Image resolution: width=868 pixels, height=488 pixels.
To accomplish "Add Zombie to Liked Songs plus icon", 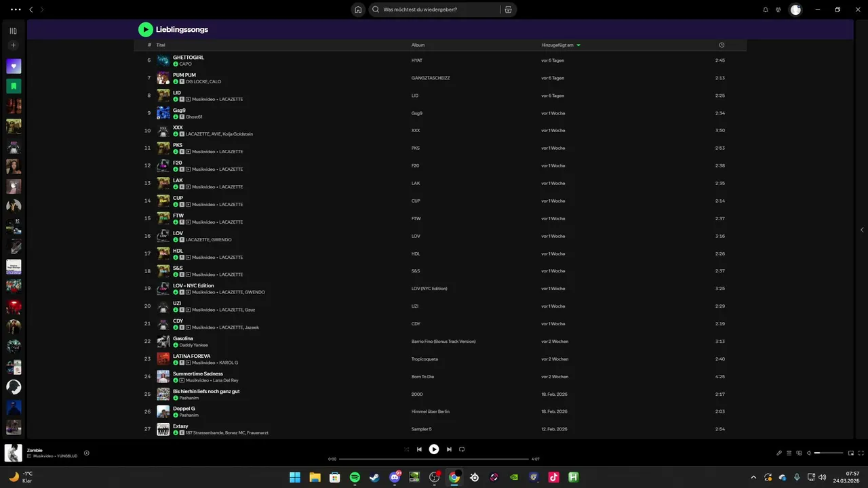I will coord(87,453).
